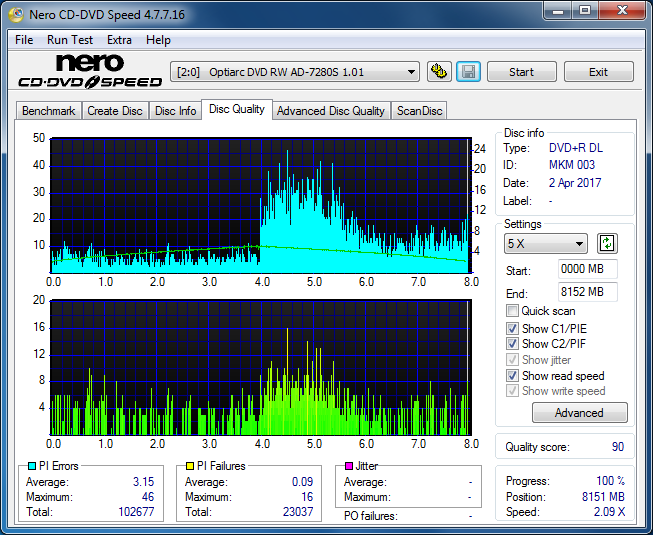653x535 pixels.
Task: Open the drive options icon
Action: (439, 72)
